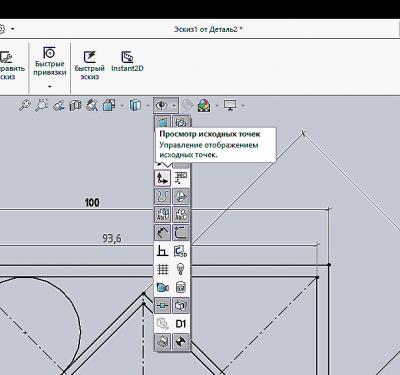Screen dimensions: 400x375
Task: Select the Zoom to Area tool
Action: pyautogui.click(x=42, y=106)
